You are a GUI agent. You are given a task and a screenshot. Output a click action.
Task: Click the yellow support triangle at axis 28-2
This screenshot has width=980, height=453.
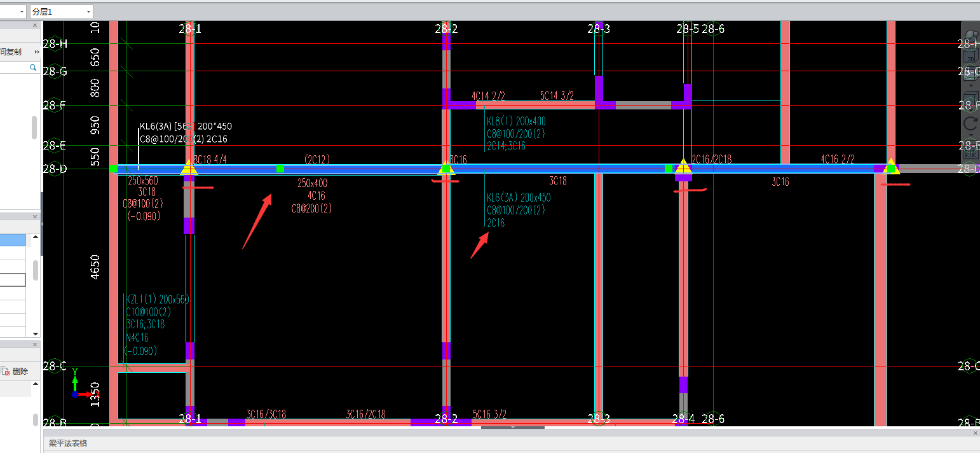(446, 167)
